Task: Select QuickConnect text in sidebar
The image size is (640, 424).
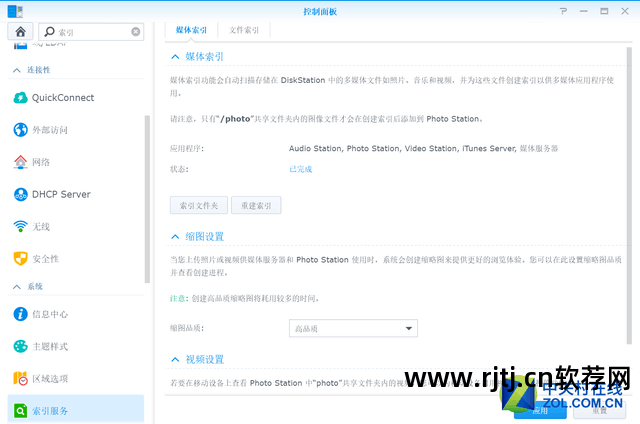Action: [63, 98]
